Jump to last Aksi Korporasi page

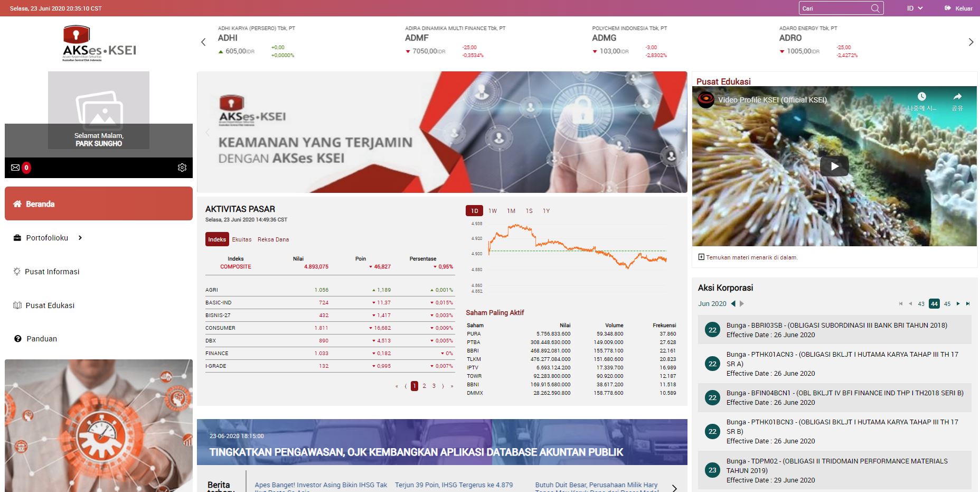(968, 304)
